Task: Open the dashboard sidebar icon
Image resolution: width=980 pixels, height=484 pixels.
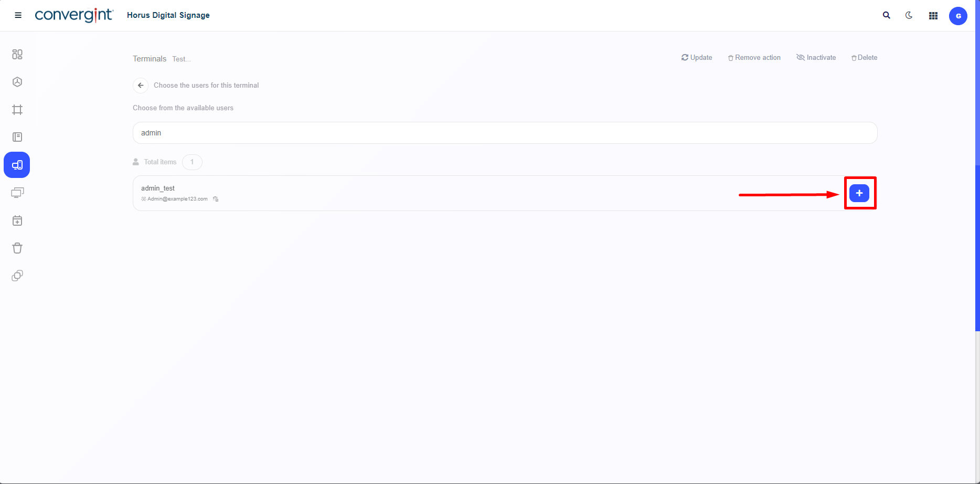Action: 17,54
